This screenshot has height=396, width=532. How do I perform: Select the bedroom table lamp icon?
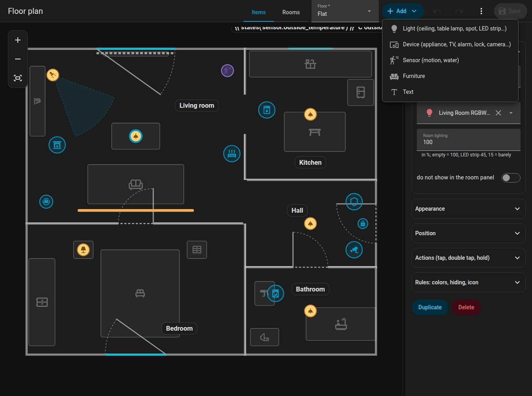(83, 250)
